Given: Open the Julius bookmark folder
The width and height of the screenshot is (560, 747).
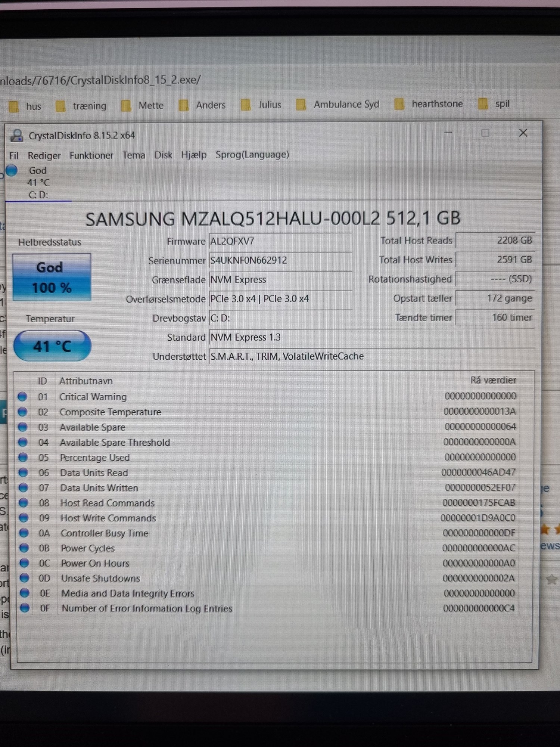Looking at the screenshot, I should 261,105.
